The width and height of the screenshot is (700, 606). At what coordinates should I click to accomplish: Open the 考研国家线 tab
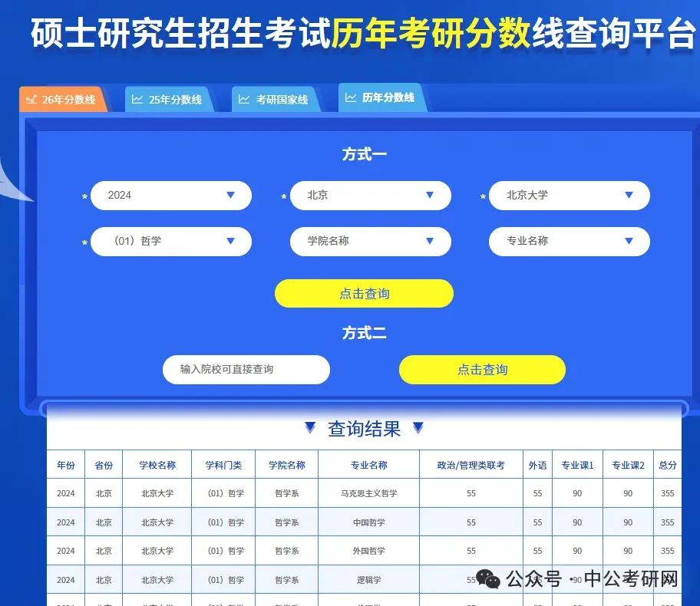pos(276,99)
